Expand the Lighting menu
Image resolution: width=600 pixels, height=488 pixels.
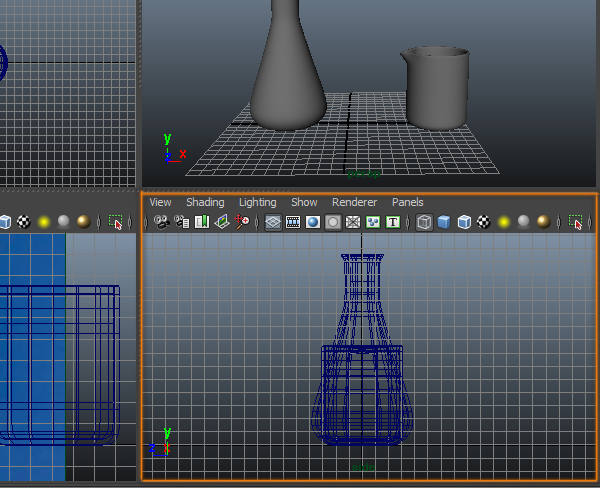click(x=257, y=202)
